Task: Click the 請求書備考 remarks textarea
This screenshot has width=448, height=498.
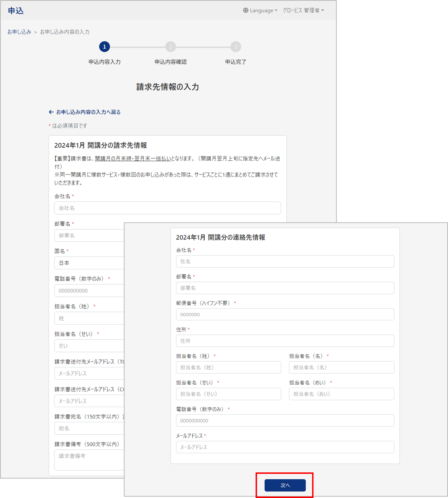Action: pos(89,460)
